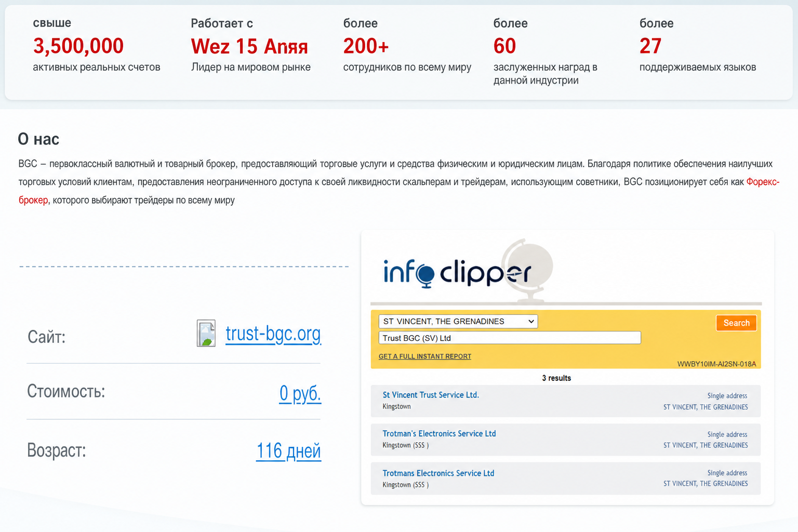Click the orange Search button
Screen dimensions: 798x532
point(736,323)
